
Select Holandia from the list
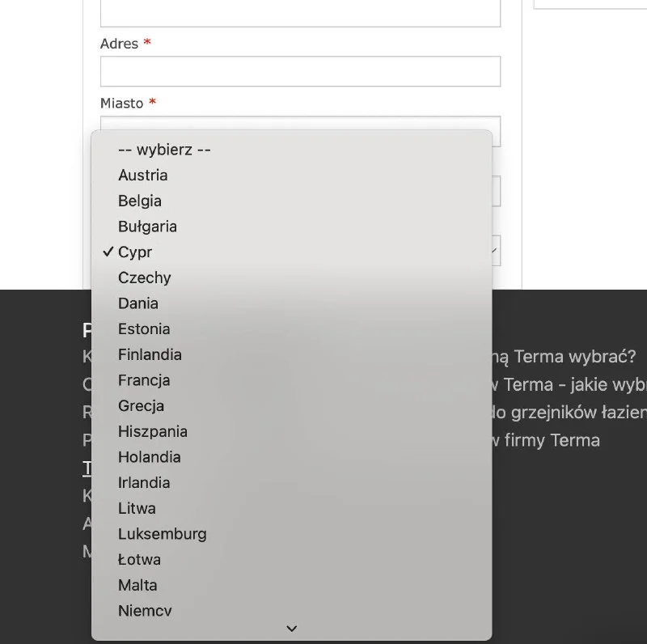(150, 457)
